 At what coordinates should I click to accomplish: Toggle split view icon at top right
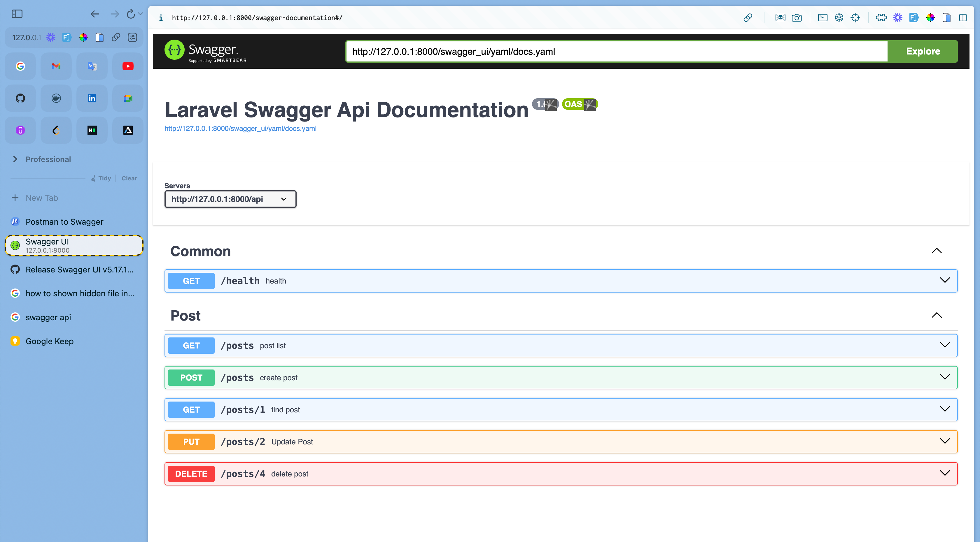click(963, 17)
